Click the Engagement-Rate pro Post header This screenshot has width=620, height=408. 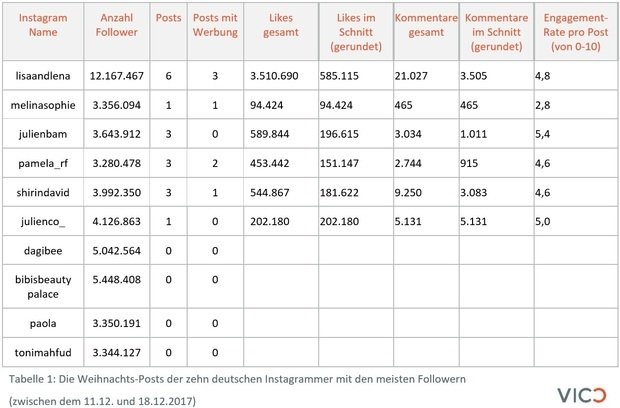(575, 32)
